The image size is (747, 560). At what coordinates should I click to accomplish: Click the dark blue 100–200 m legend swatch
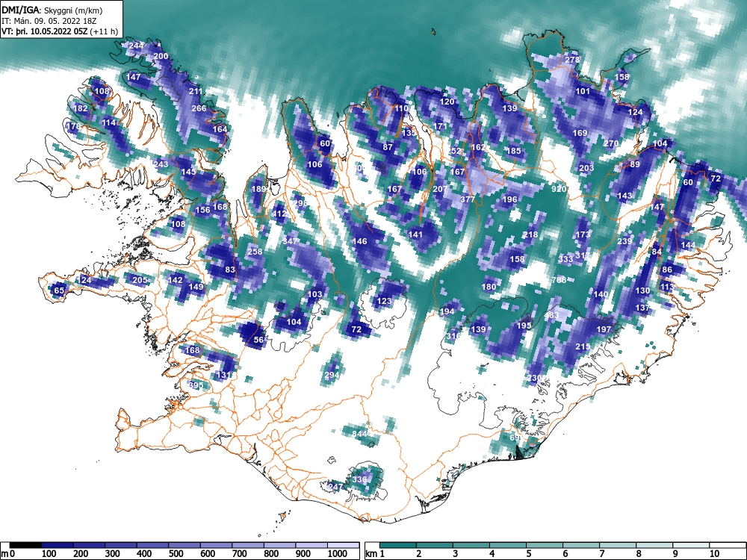click(58, 545)
